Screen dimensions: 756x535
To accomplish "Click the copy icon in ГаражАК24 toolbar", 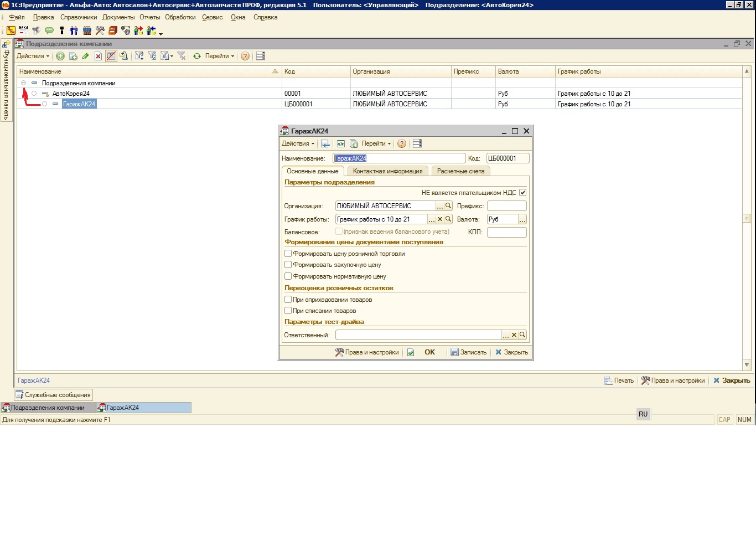I will (354, 143).
